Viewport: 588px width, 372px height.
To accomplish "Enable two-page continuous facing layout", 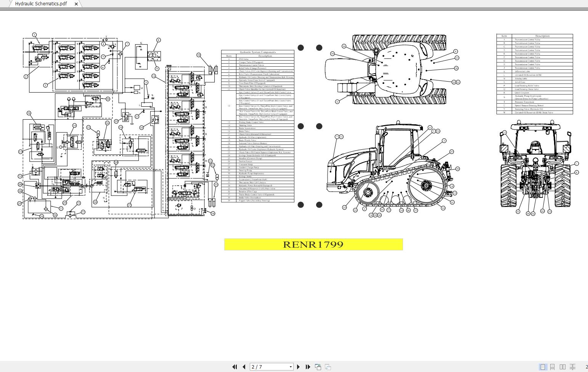I will [x=572, y=367].
